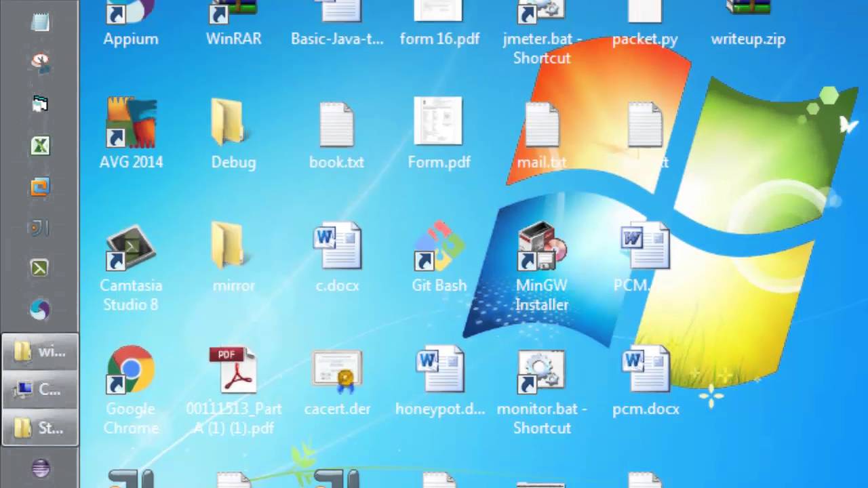Click the Notepad icon in the taskbar

pyautogui.click(x=40, y=22)
